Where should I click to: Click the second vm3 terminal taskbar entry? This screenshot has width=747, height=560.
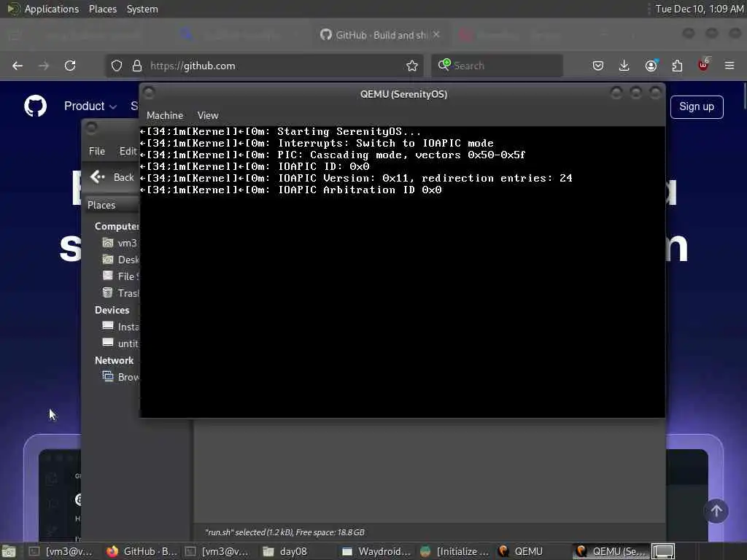pos(218,551)
